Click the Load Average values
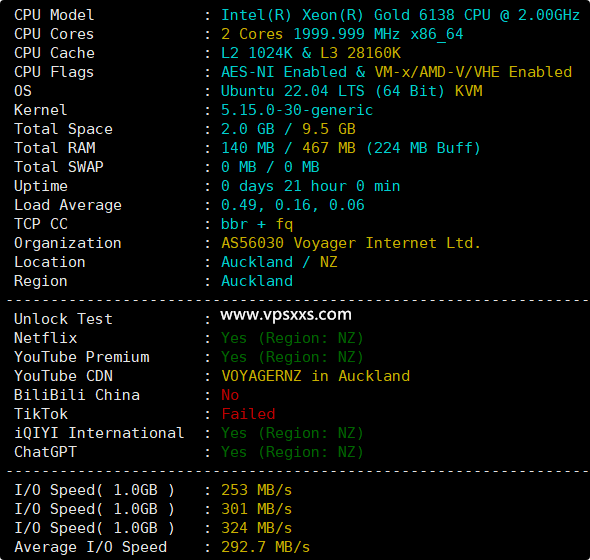Screen dimensions: 590x560 tap(293, 205)
